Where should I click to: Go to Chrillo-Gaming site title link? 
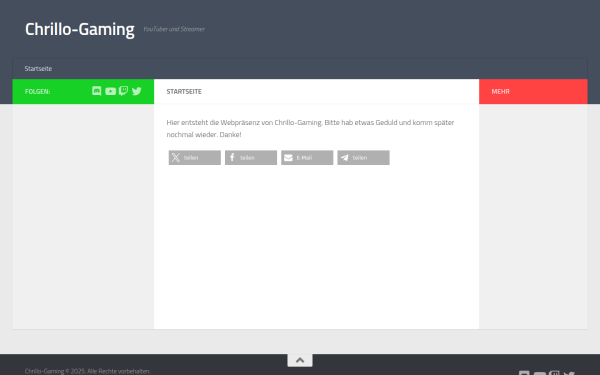click(x=80, y=29)
